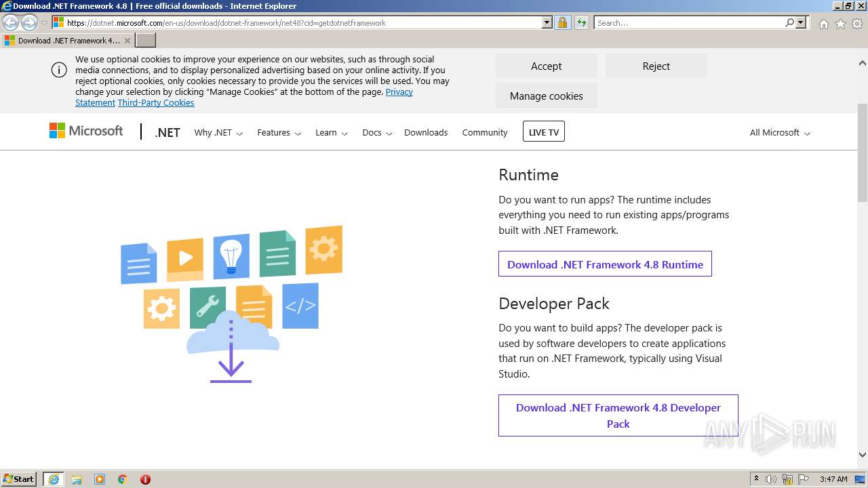The image size is (868, 488).
Task: Open media player taskbar icon
Action: [x=100, y=479]
